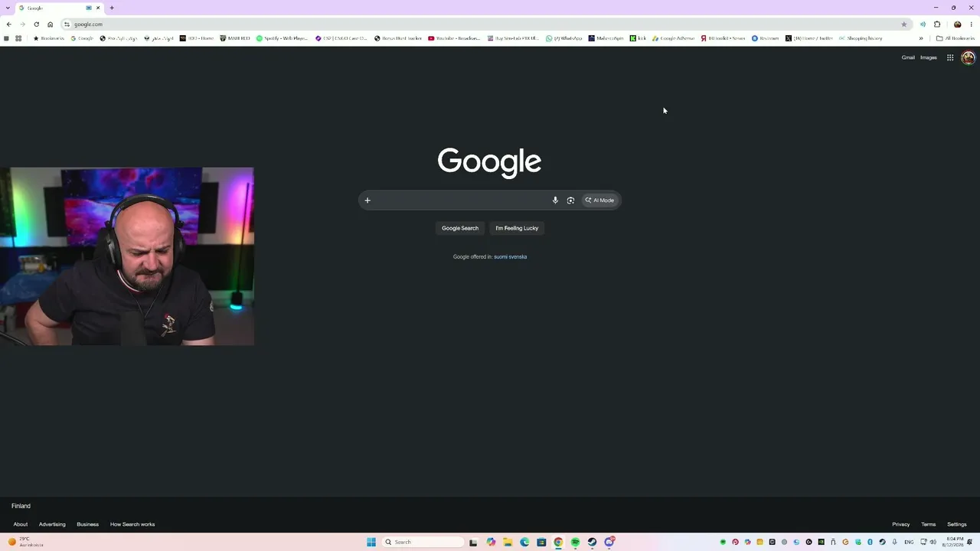
Task: Click the Google Search button
Action: 460,228
